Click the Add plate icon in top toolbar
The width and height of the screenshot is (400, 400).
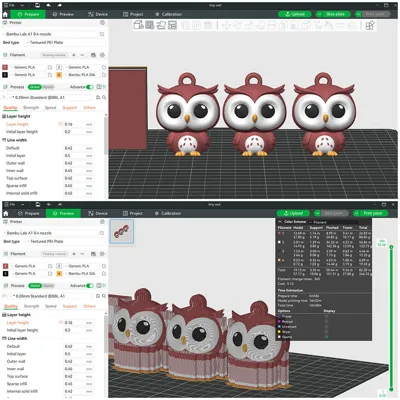[150, 25]
